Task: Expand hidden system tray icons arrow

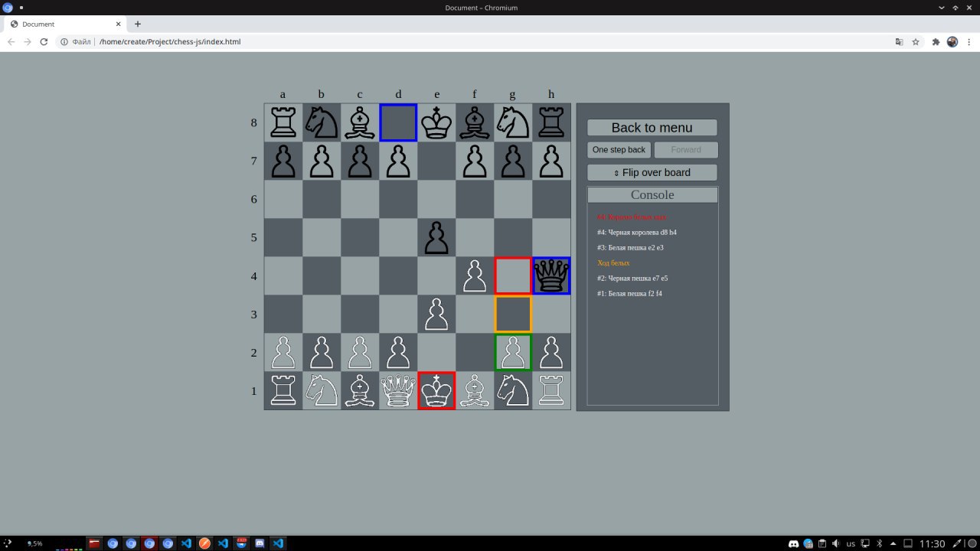Action: point(893,543)
